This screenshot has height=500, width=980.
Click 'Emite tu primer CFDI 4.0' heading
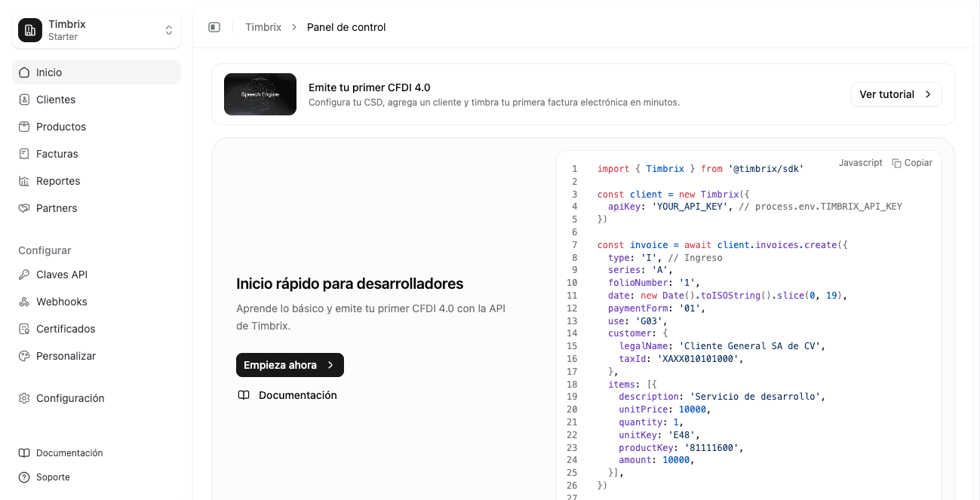click(370, 87)
